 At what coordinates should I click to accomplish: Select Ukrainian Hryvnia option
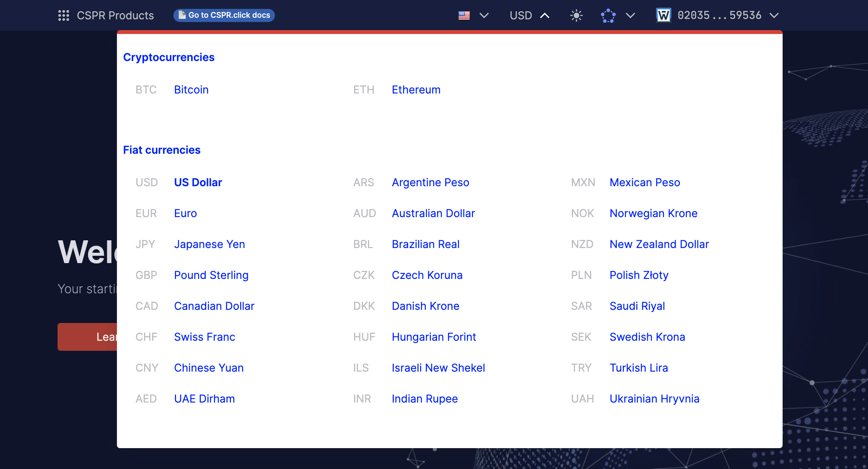[x=654, y=399]
